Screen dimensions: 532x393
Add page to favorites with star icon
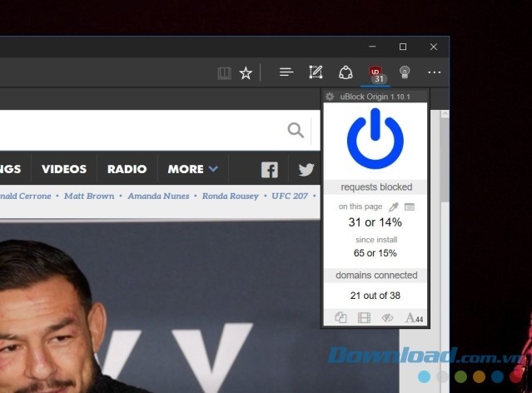[x=246, y=73]
